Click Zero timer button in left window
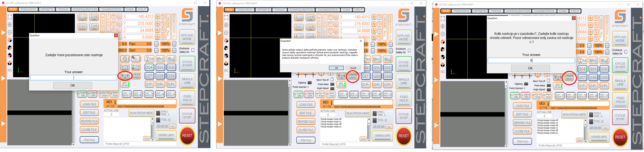This screenshot has height=152, width=644. (173, 126)
